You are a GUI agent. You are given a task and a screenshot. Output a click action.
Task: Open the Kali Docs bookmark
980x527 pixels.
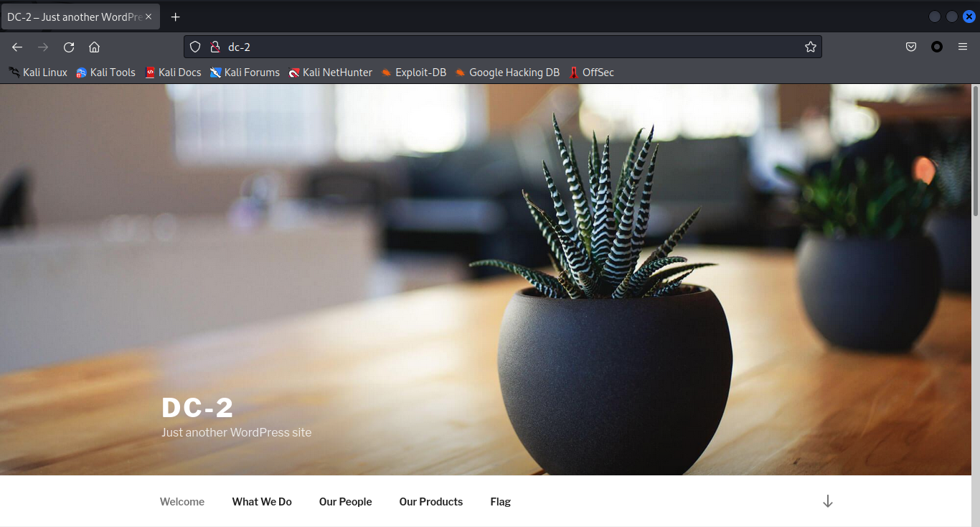coord(172,73)
